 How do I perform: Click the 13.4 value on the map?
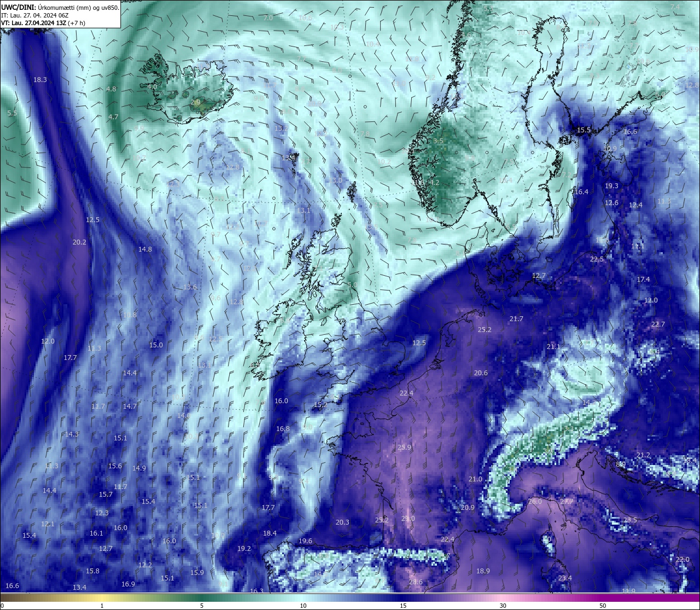click(79, 587)
